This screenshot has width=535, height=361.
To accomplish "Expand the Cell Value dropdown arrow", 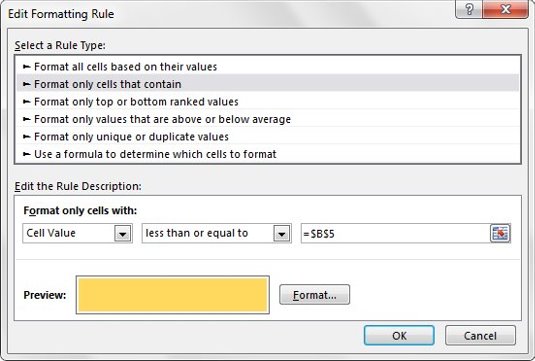I will click(123, 234).
